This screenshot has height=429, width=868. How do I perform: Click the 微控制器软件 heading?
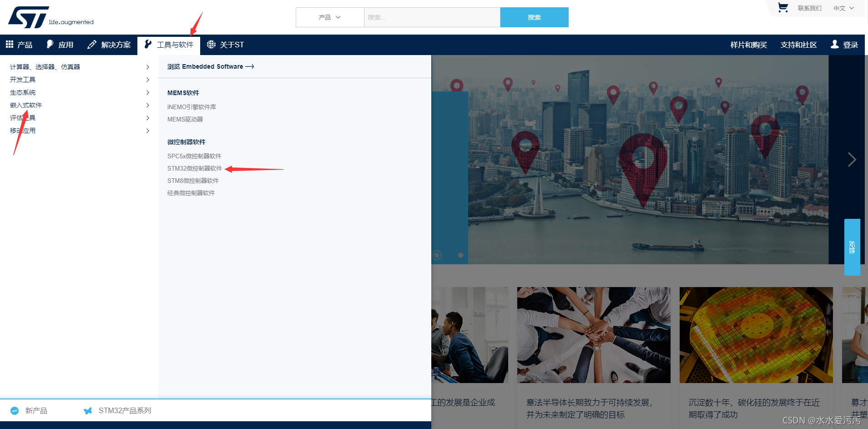(x=187, y=142)
